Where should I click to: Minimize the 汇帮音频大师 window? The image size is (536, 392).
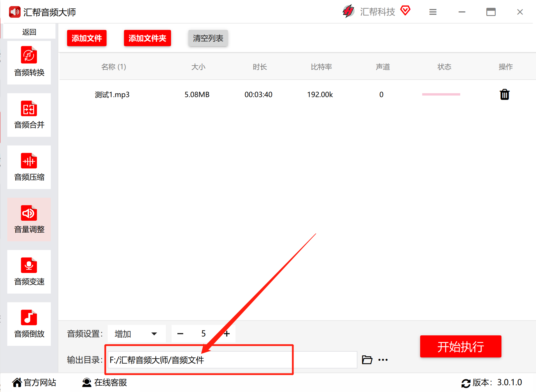tap(462, 12)
